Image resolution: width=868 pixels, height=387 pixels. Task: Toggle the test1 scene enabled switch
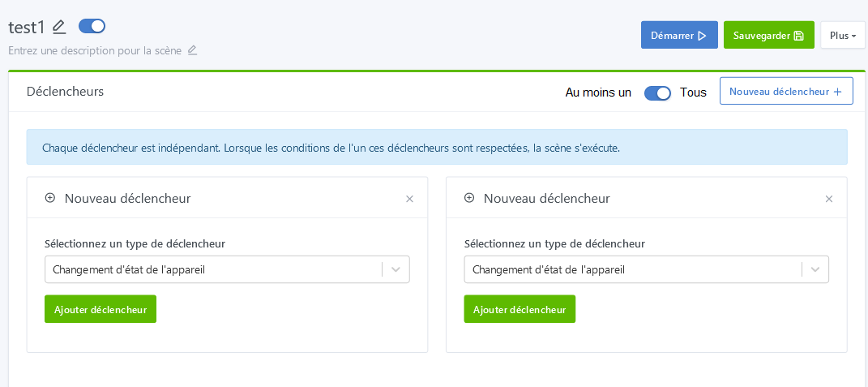click(x=92, y=26)
